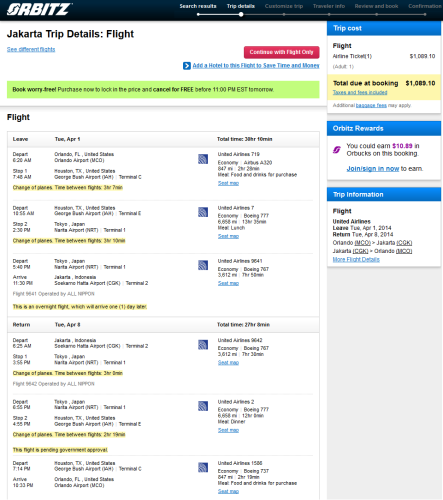Click United Airlines logo for flight 9642

point(203,345)
